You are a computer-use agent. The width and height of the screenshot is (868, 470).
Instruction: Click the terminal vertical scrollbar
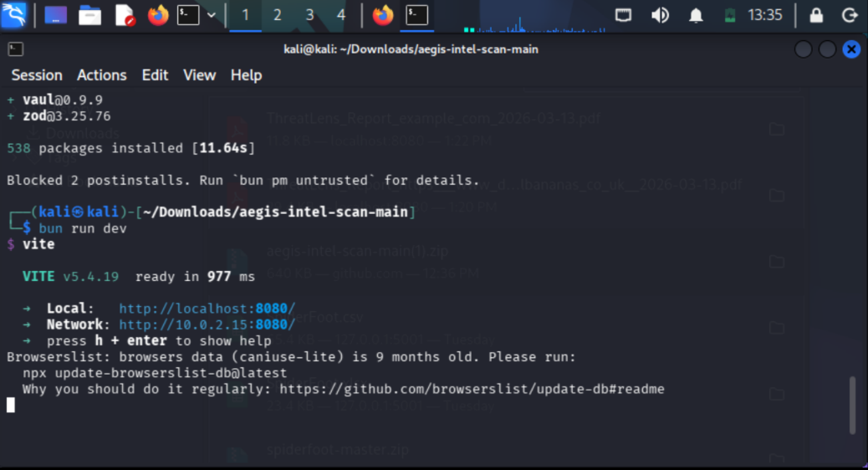(852, 406)
